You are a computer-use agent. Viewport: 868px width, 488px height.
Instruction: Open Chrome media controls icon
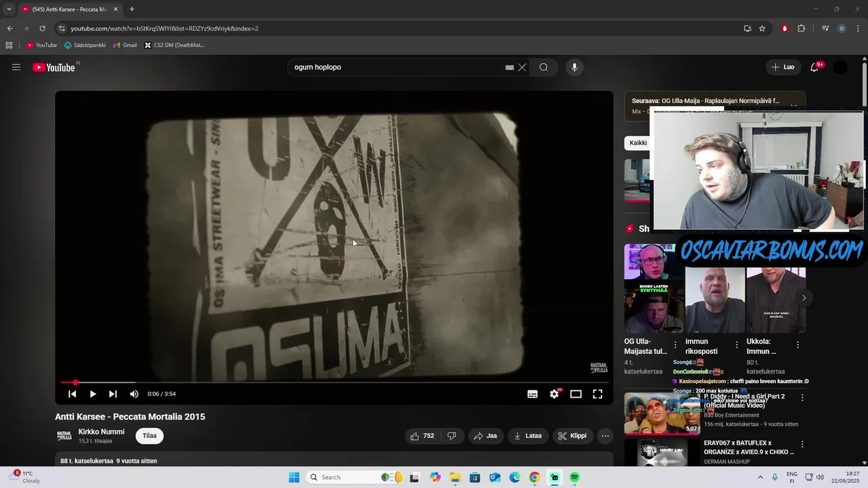(825, 28)
